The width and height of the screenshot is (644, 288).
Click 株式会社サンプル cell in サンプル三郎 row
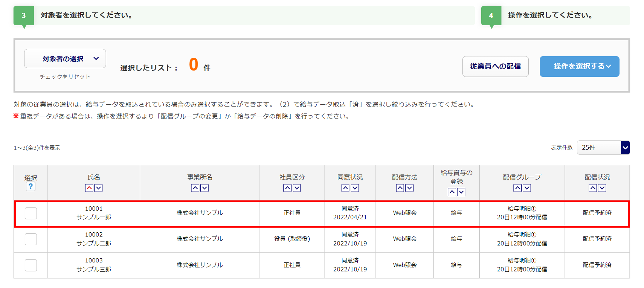point(200,265)
